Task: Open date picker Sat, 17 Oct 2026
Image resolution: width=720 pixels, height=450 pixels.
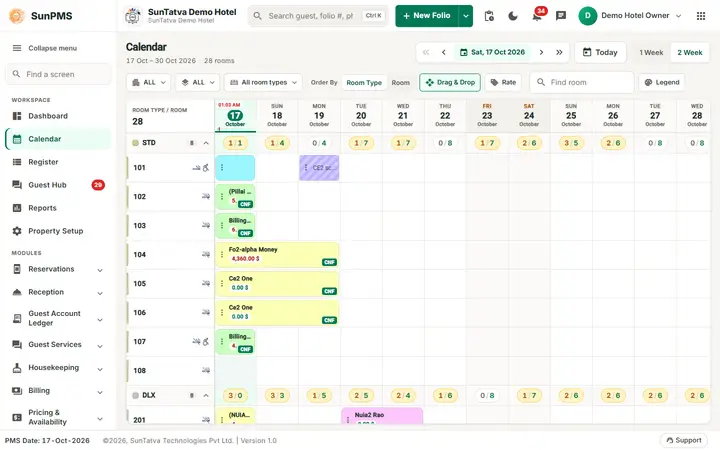Action: [492, 52]
